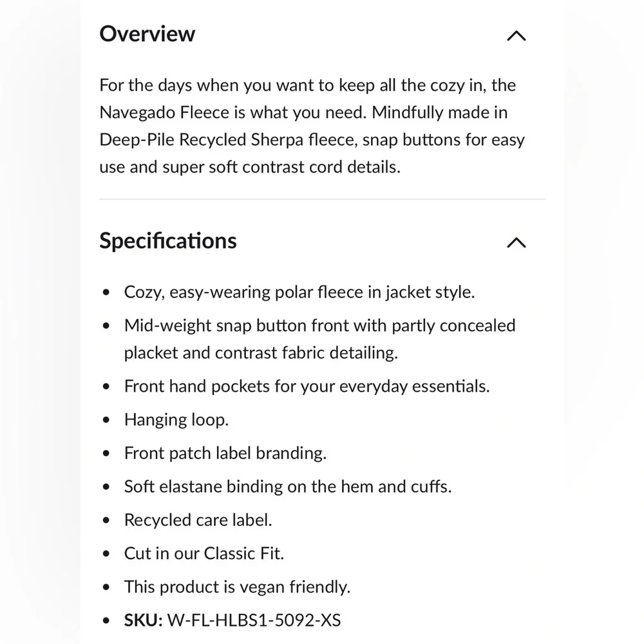Select the "Recycled care label." item

198,520
